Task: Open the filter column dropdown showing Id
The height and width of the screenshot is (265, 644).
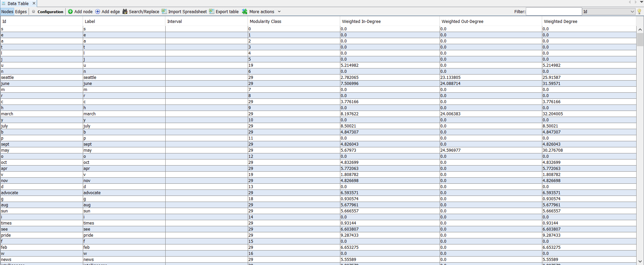Action: pos(609,11)
